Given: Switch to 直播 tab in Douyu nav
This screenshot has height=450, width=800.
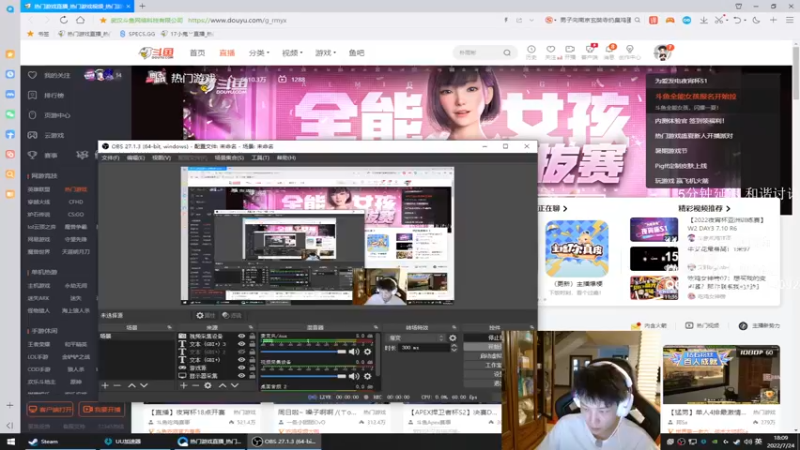Looking at the screenshot, I should [x=227, y=53].
